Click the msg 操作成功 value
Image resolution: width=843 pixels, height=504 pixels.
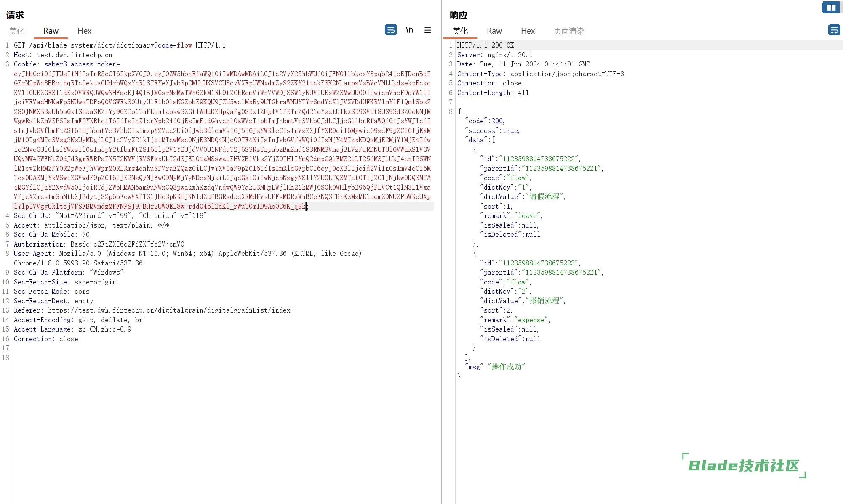coord(506,367)
